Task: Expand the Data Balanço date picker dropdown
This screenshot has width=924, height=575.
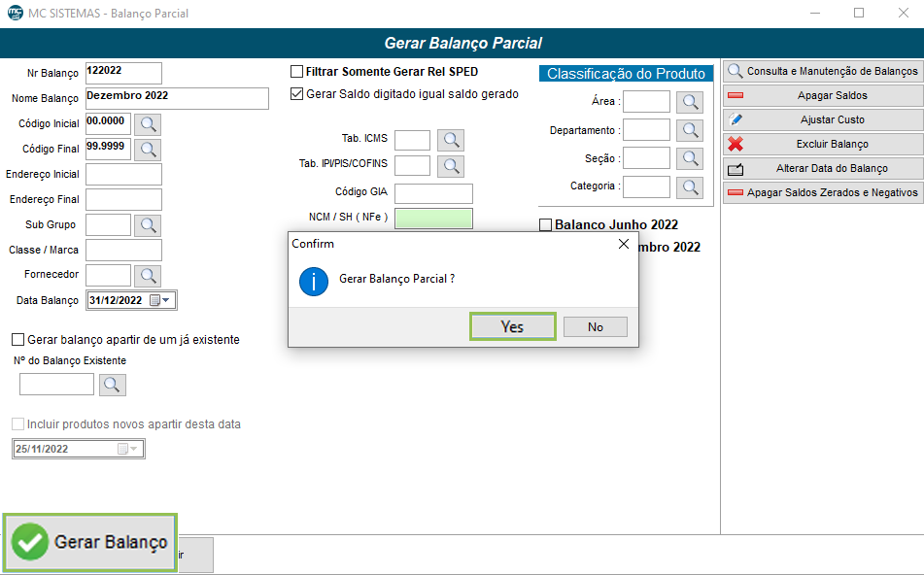Action: pos(166,300)
